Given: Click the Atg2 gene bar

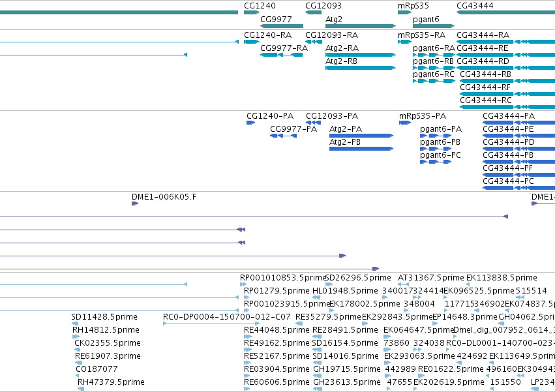Looking at the screenshot, I should pos(361,26).
